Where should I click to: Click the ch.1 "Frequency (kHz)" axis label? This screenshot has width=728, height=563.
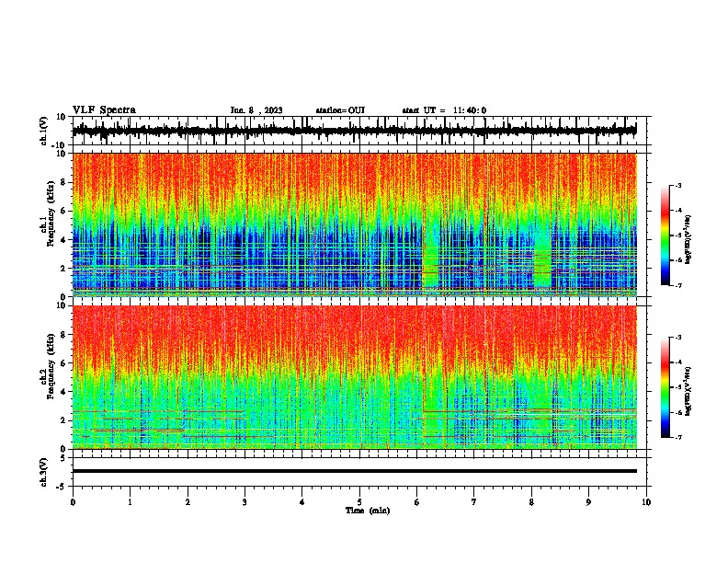click(51, 213)
